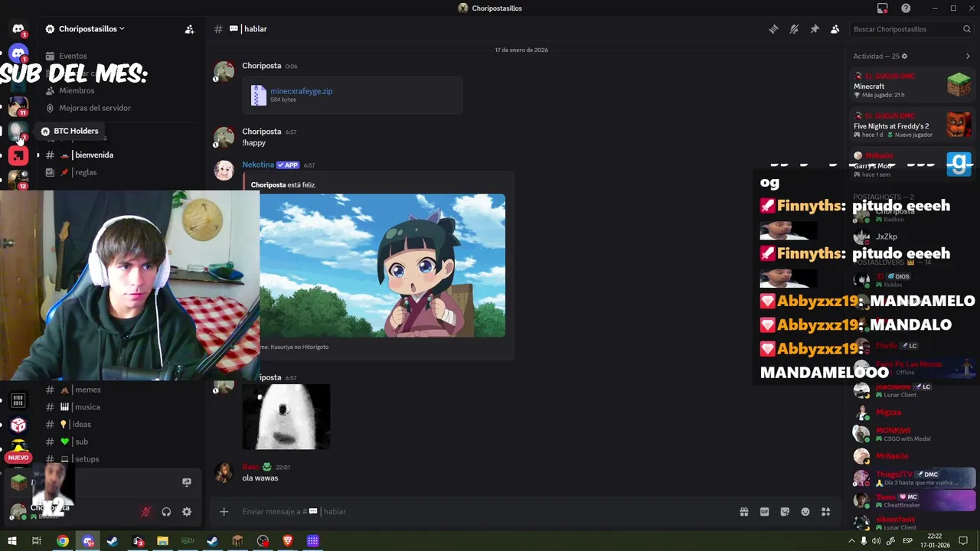Image resolution: width=980 pixels, height=551 pixels.
Task: Open the GIF picker icon
Action: point(764,512)
